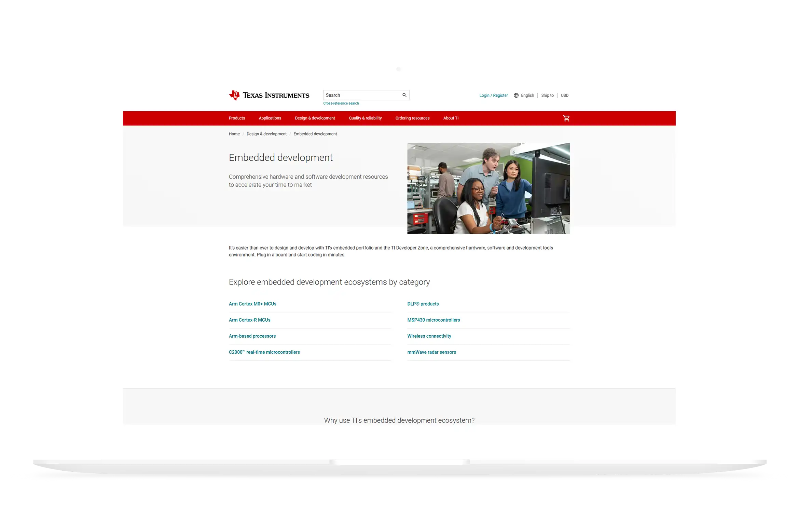This screenshot has height=532, width=798.
Task: Open C2000 real-time microcontrollers link
Action: pyautogui.click(x=264, y=352)
